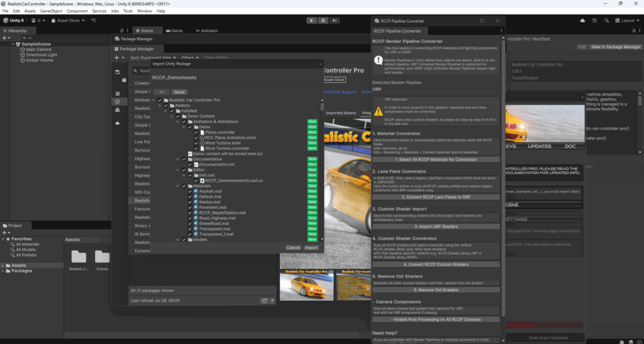The height and width of the screenshot is (344, 644).
Task: Open the Sort: Purchased date dropdown
Action: [153, 58]
